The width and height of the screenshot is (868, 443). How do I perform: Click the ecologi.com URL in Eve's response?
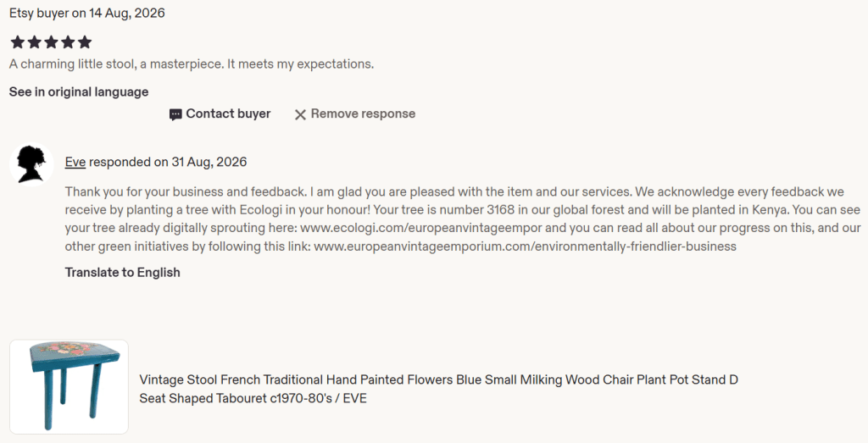421,228
